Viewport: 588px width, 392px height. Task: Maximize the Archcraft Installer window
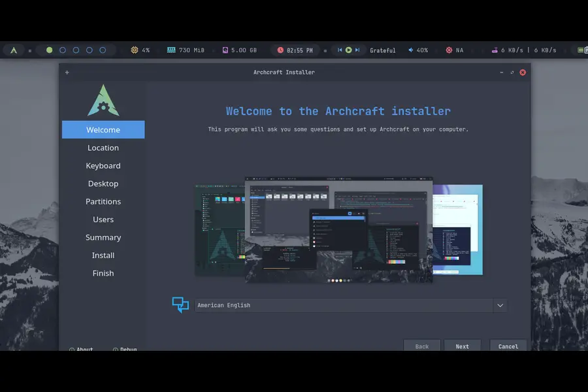[x=512, y=73]
